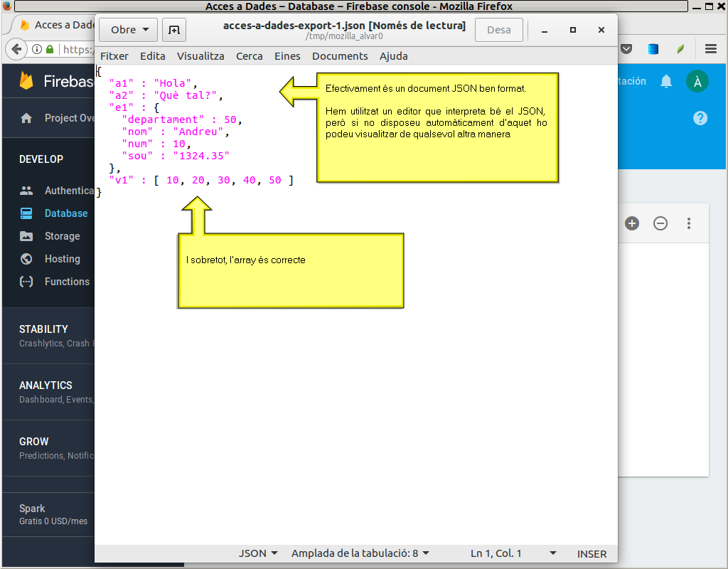This screenshot has height=569, width=728.
Task: Click Firefox back navigation arrow
Action: pyautogui.click(x=16, y=49)
